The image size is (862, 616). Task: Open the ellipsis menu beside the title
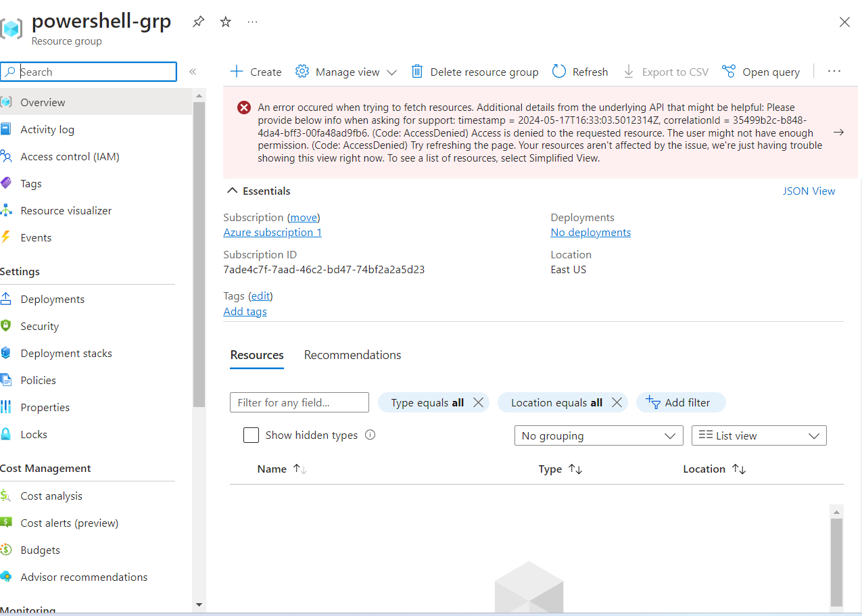pos(252,22)
